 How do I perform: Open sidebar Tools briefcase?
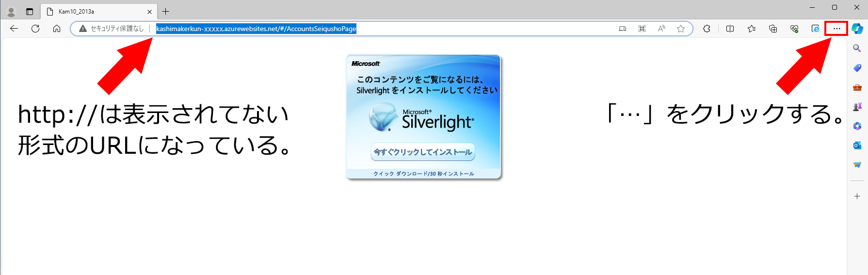click(857, 87)
